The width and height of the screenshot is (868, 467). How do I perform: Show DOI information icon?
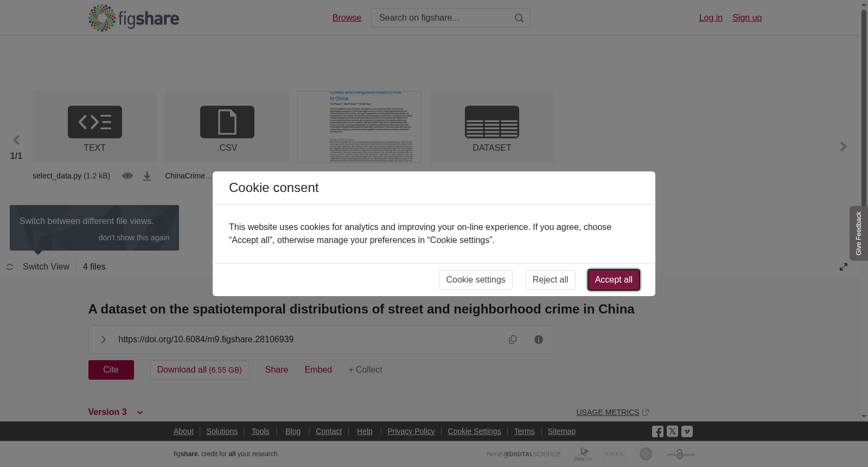(539, 340)
